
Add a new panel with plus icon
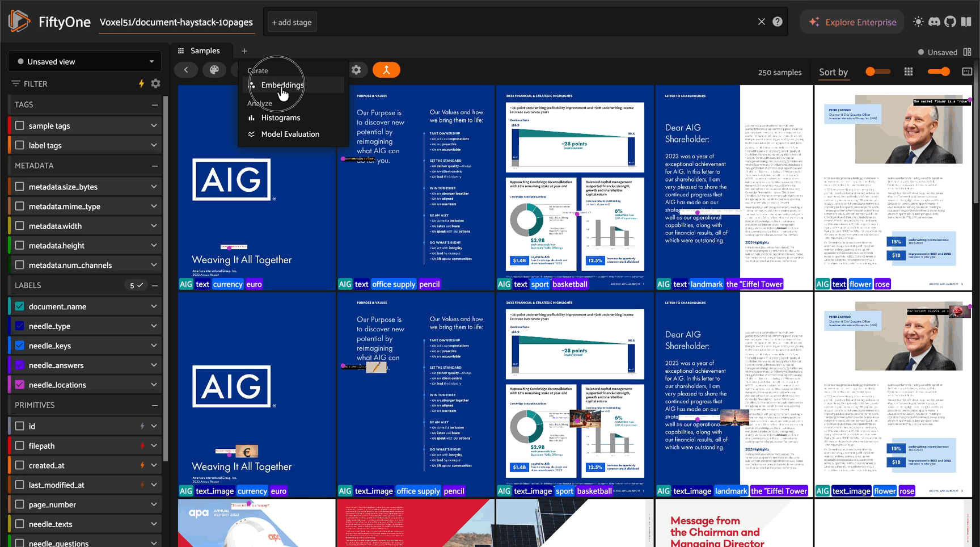click(x=244, y=51)
